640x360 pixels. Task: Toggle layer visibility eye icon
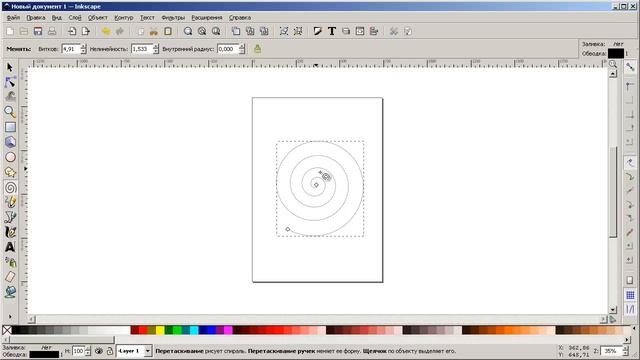coord(99,351)
